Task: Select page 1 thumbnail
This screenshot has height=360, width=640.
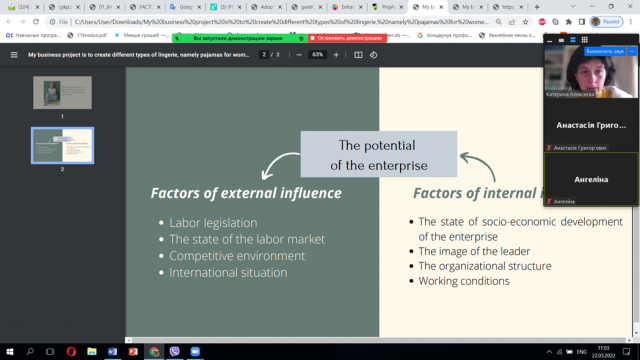Action: coord(62,93)
